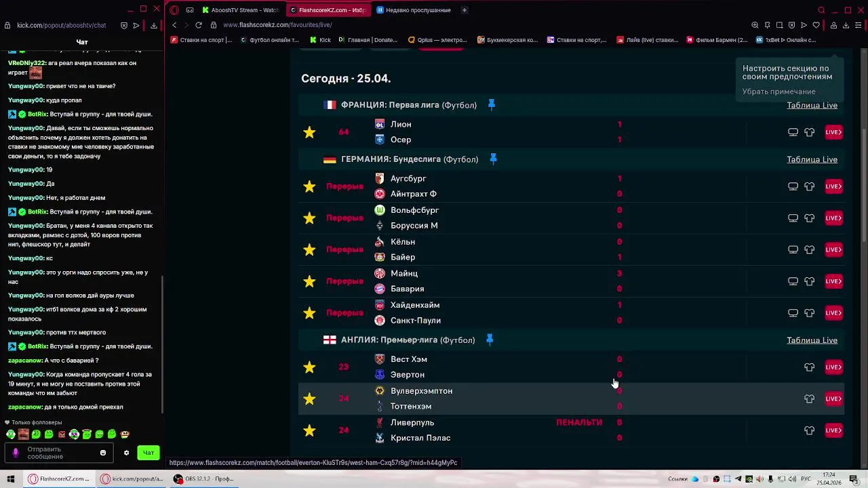Open Таблица Live for Франция league

pos(812,105)
